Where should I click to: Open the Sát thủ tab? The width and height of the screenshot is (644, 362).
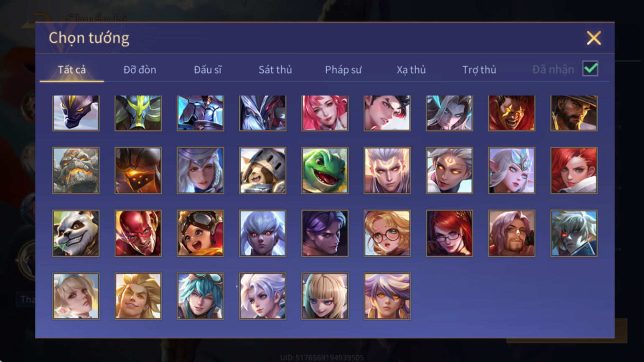pyautogui.click(x=275, y=69)
